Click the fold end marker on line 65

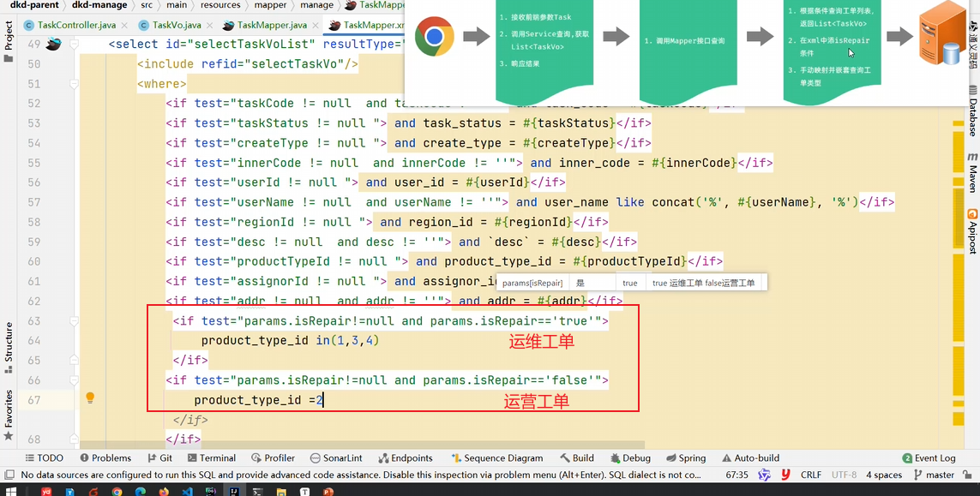coord(74,361)
